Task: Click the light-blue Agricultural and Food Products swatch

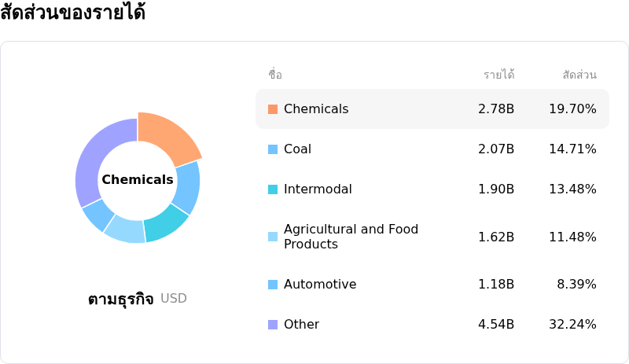Action: pyautogui.click(x=273, y=237)
